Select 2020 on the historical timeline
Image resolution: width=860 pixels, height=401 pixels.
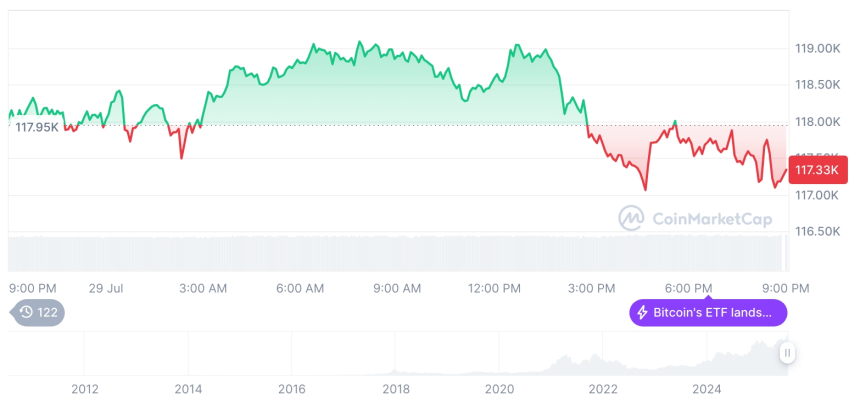click(x=499, y=389)
